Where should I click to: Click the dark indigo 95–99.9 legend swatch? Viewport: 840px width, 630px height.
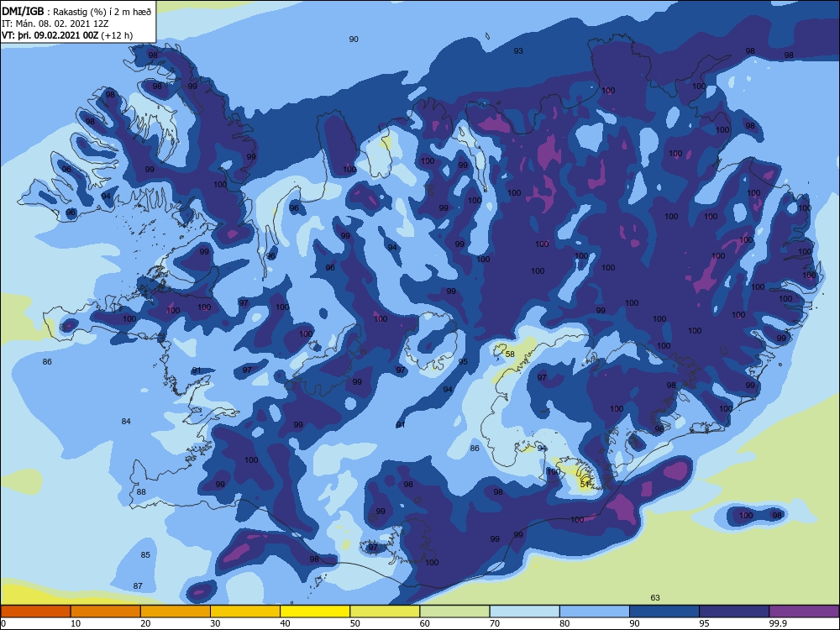[734, 612]
